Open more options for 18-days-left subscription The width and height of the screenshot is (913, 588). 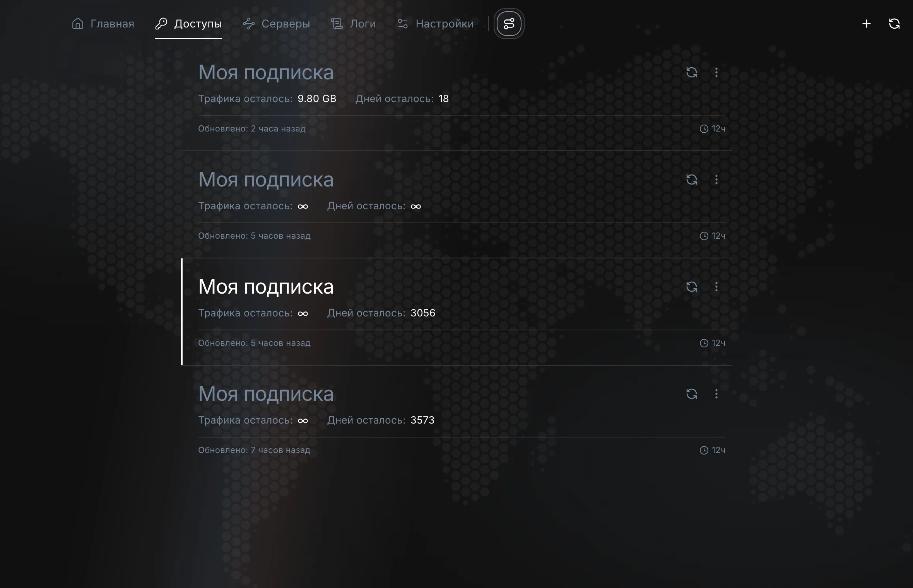pos(716,72)
